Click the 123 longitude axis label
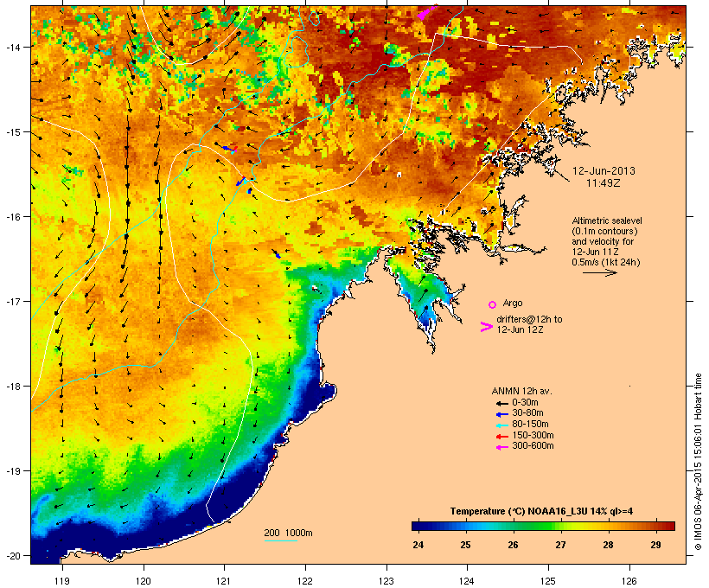Image resolution: width=709 pixels, height=588 pixels. point(386,581)
